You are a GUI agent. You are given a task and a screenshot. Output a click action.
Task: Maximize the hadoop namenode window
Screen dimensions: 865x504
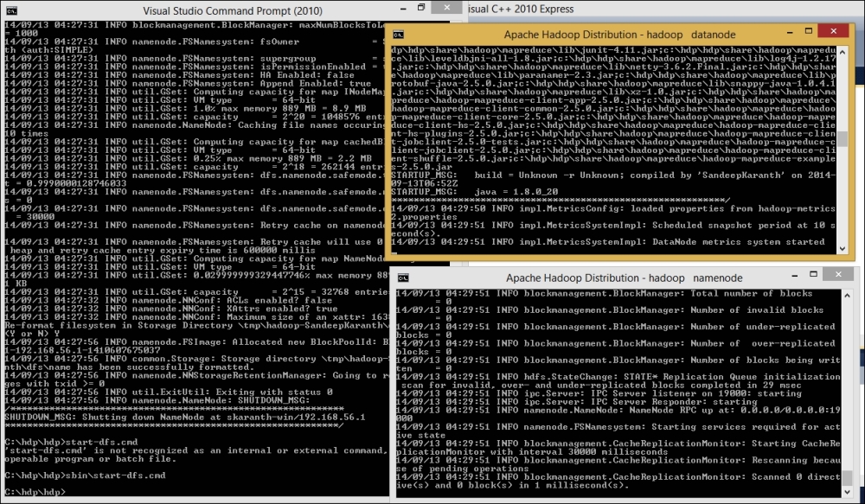[x=813, y=274]
